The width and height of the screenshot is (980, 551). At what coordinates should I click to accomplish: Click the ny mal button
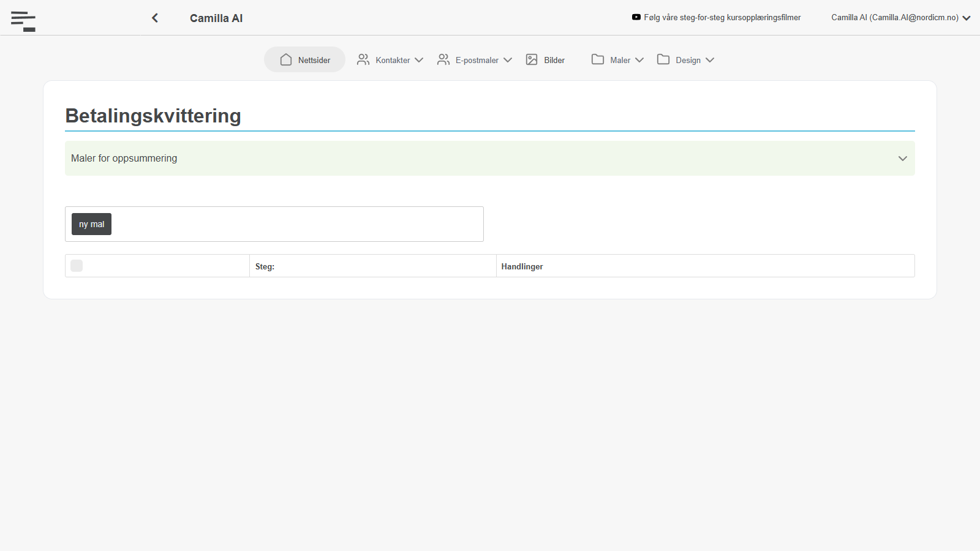click(91, 224)
